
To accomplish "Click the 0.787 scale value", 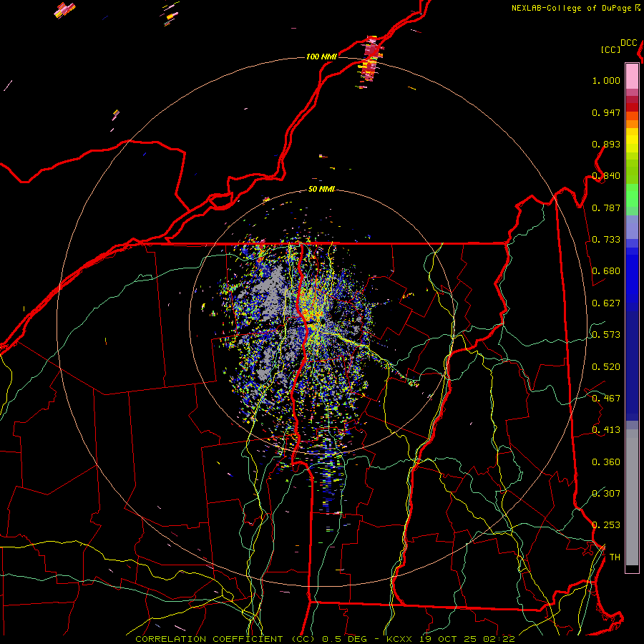I will click(x=606, y=208).
